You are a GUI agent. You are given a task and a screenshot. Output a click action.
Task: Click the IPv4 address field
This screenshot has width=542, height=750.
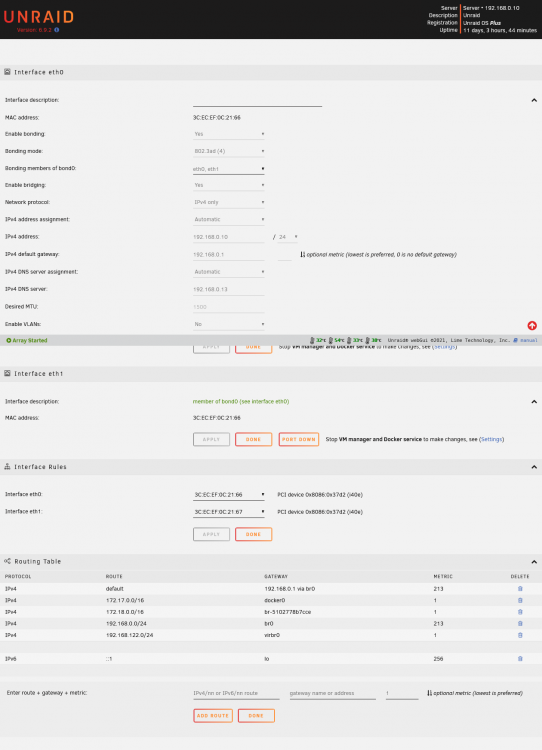[229, 237]
